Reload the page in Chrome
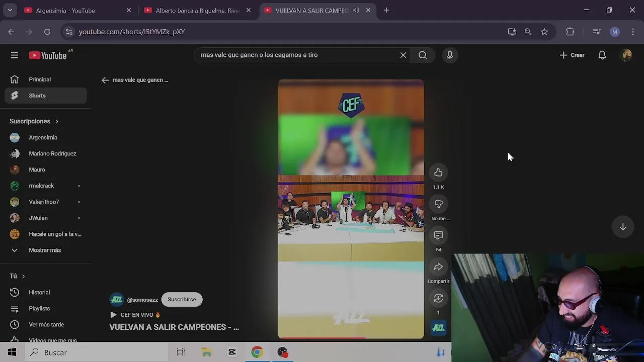 [47, 32]
